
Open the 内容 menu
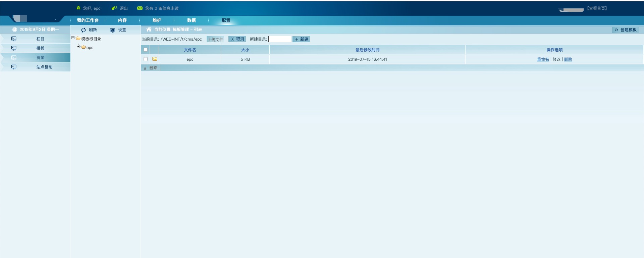coord(122,20)
